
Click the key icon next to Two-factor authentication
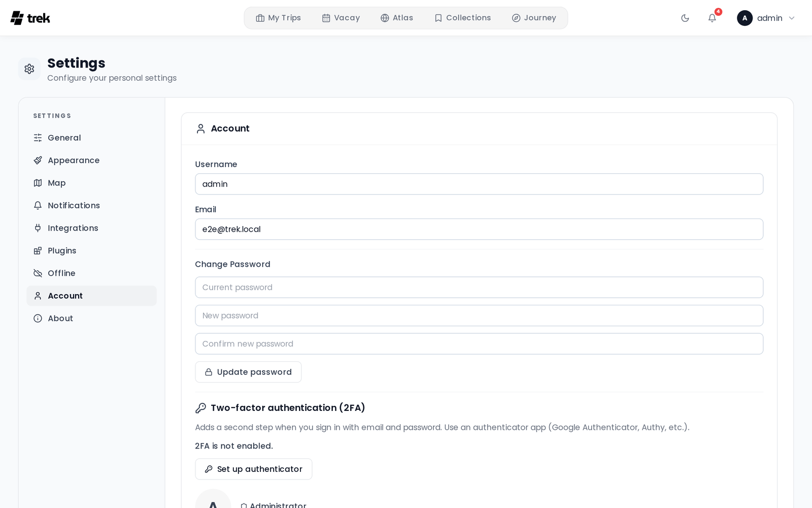pos(201,408)
